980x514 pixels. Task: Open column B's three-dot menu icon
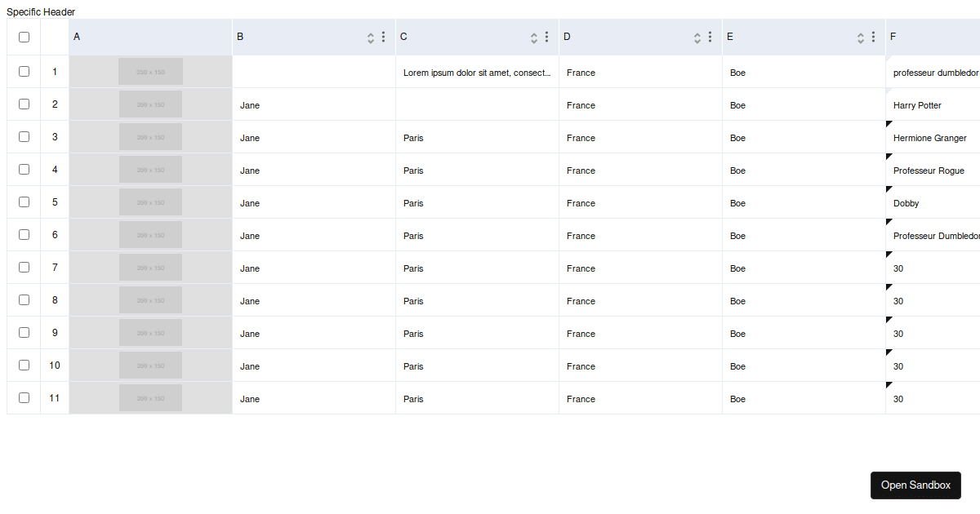[382, 37]
